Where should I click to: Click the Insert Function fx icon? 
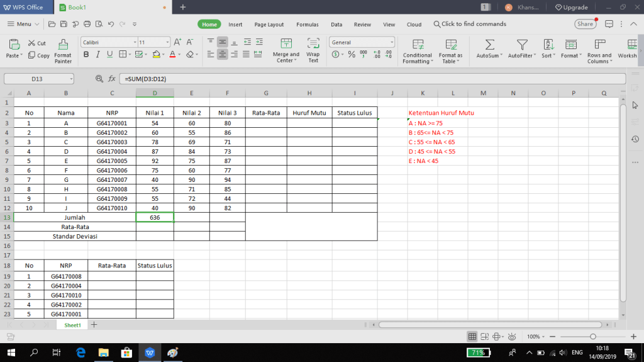[x=111, y=79]
